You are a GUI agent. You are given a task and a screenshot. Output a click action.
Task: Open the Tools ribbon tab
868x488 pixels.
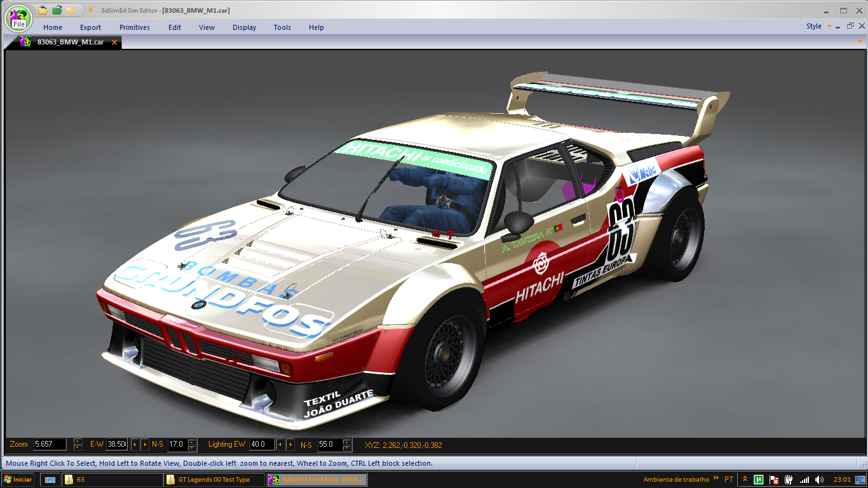coord(282,27)
